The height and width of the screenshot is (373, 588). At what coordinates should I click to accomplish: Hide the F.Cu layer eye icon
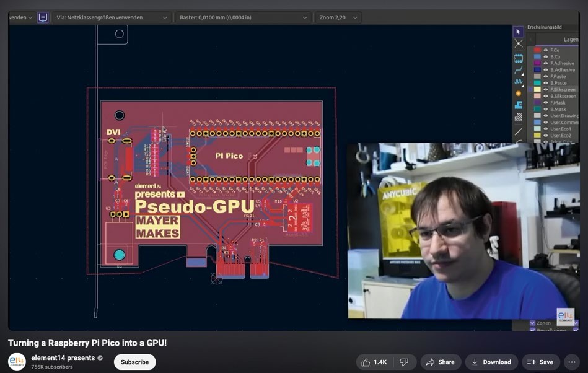(x=546, y=50)
